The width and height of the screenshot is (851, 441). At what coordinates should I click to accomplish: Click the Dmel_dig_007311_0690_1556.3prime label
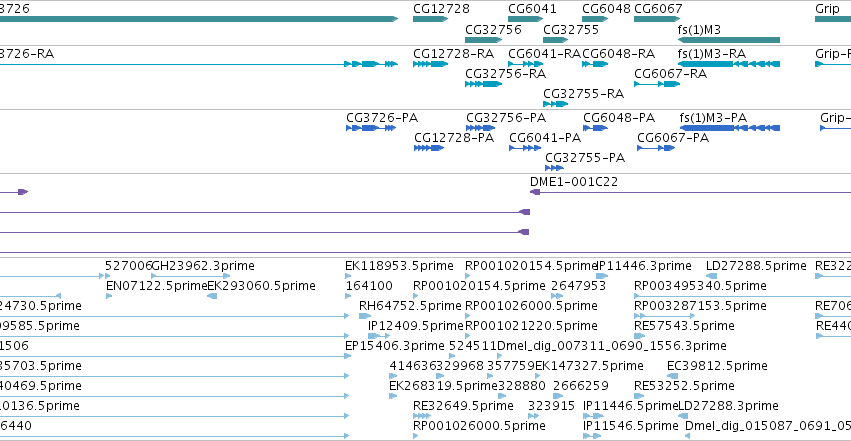[x=612, y=346]
